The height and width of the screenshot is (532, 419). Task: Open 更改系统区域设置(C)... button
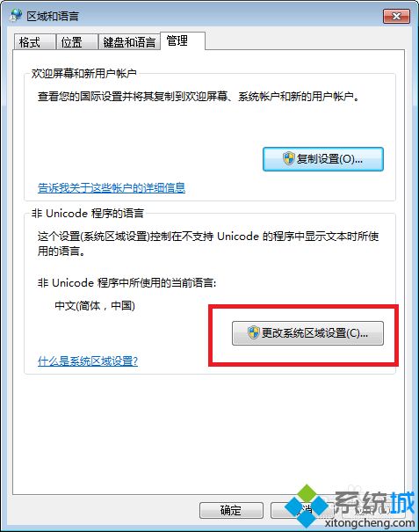point(307,333)
